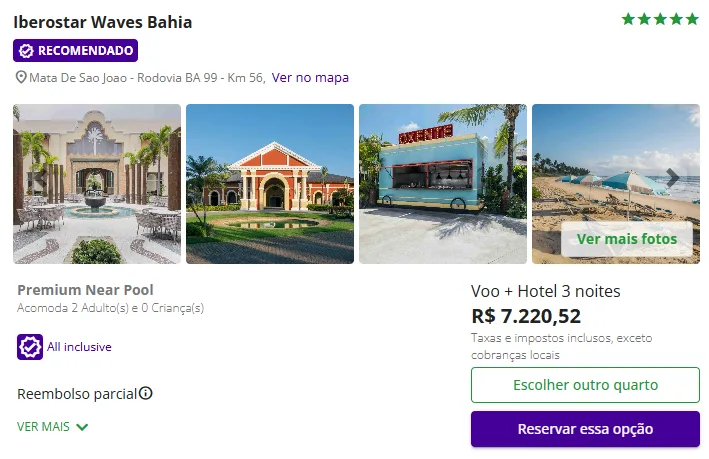Screen dimensions: 709x459
Task: Click the All inclusive badge icon
Action: (x=30, y=347)
